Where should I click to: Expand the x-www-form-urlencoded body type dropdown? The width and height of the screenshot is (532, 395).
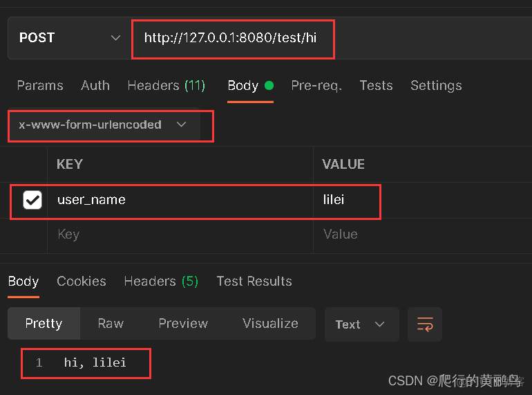(x=104, y=125)
